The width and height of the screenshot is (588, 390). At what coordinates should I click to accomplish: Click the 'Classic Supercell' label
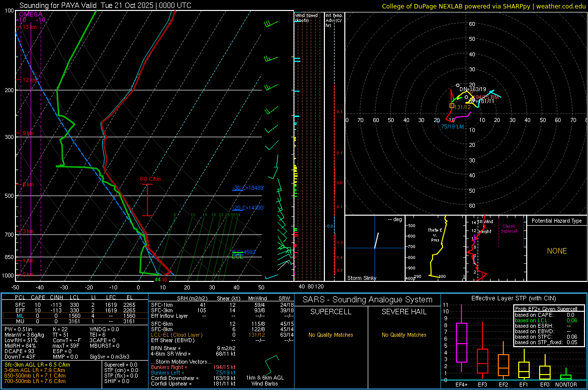coord(509,229)
